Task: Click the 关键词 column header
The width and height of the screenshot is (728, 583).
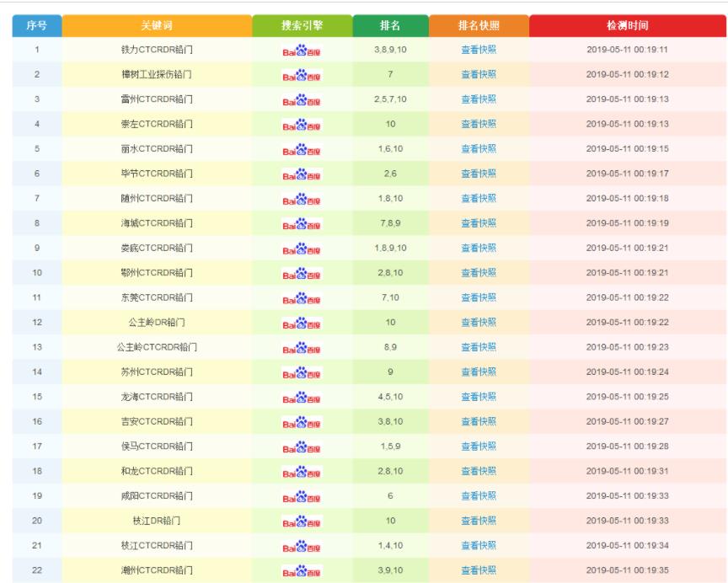Action: click(x=157, y=25)
